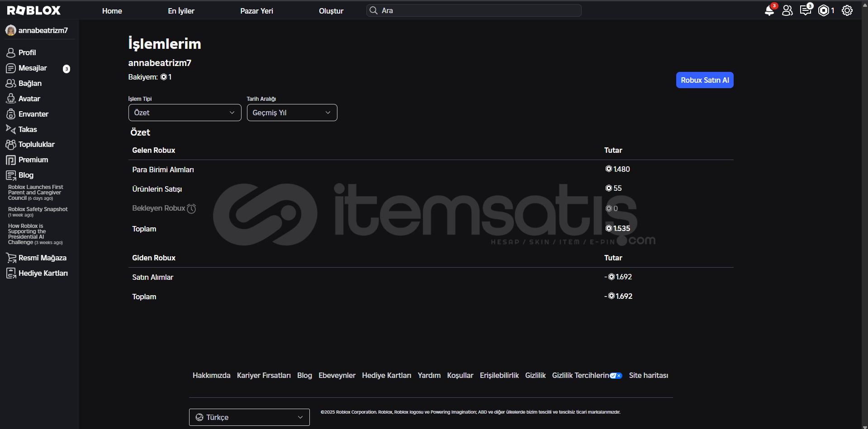Toggle the Gizlilik Tercihlerin privacy switch
The width and height of the screenshot is (868, 429).
tap(616, 376)
